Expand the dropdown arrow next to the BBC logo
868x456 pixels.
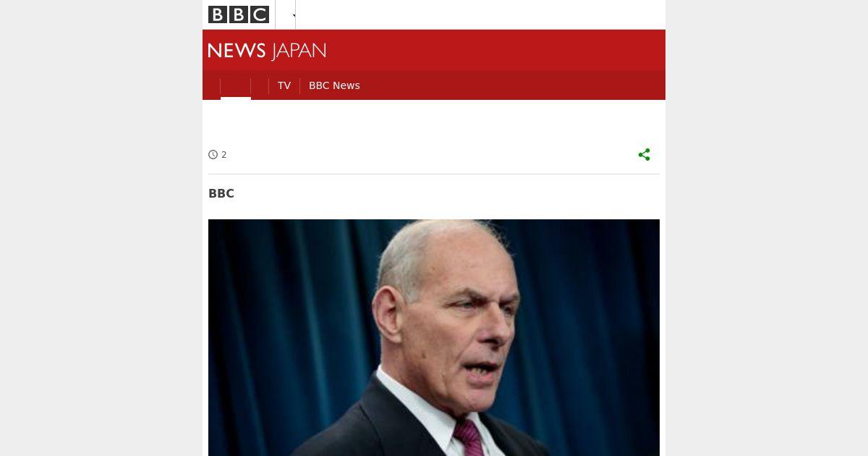pos(294,15)
